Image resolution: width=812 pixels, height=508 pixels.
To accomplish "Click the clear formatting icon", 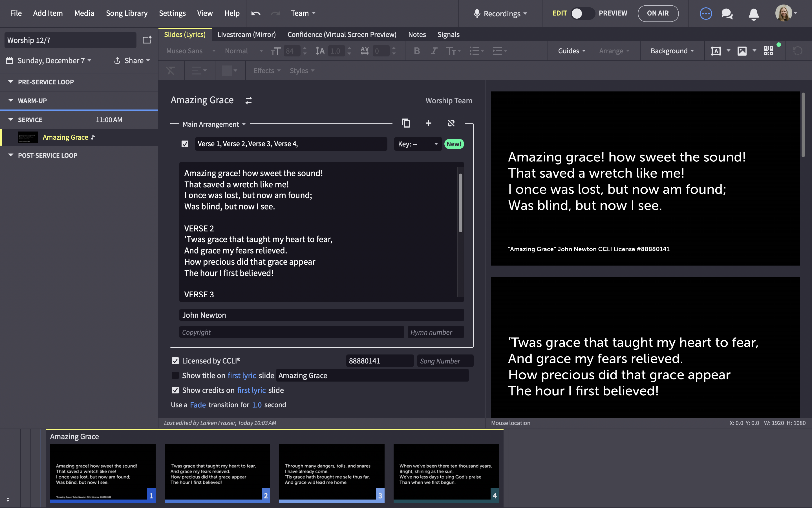I will coord(171,71).
